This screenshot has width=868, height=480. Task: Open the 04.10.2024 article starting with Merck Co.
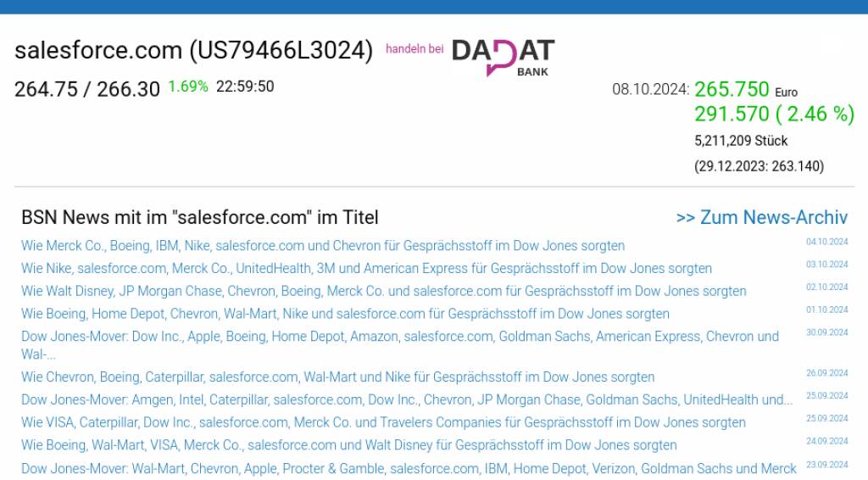pyautogui.click(x=323, y=245)
